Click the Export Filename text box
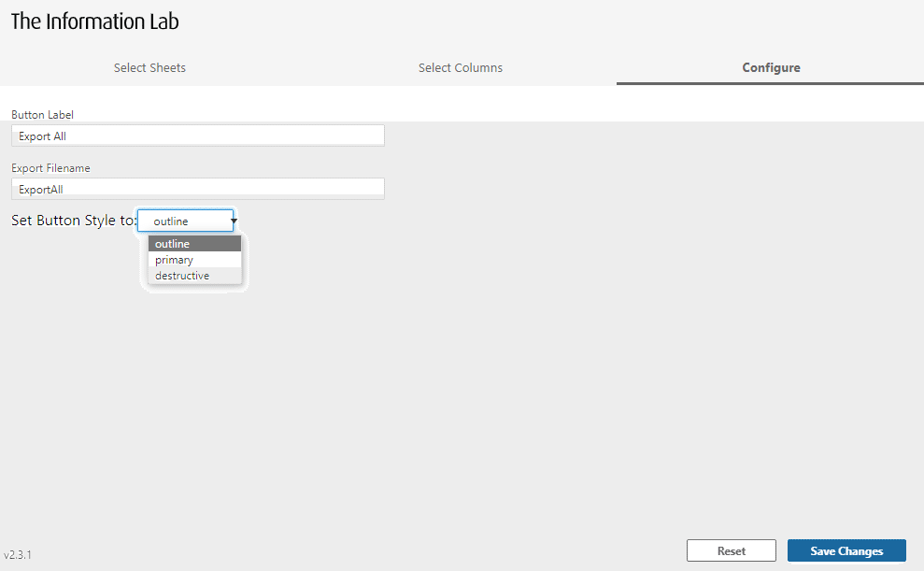Viewport: 924px width, 571px height. click(x=197, y=188)
